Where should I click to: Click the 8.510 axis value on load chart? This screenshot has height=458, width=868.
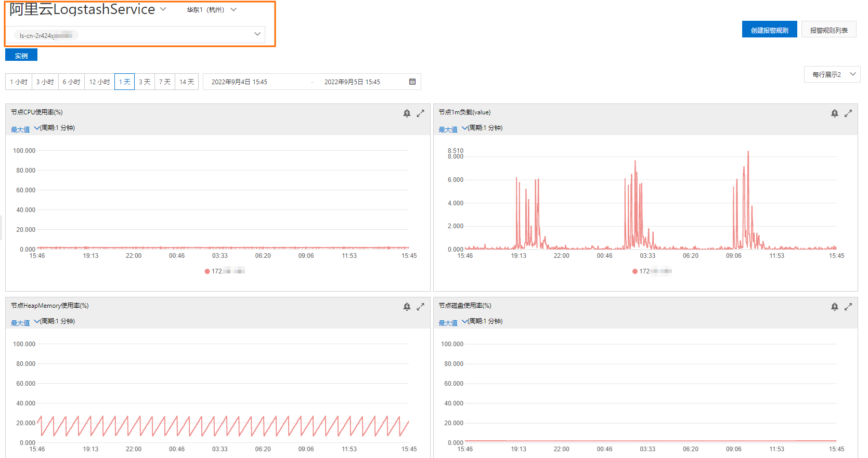tap(455, 150)
